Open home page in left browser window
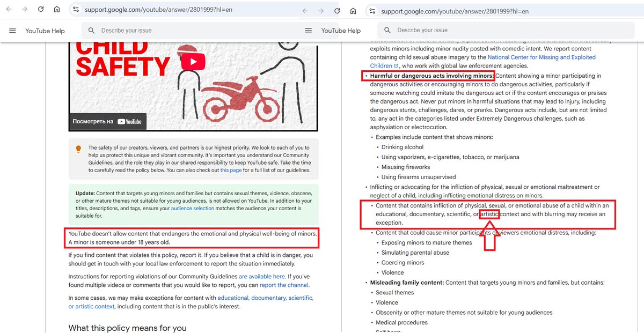The image size is (644, 333). pos(57,10)
